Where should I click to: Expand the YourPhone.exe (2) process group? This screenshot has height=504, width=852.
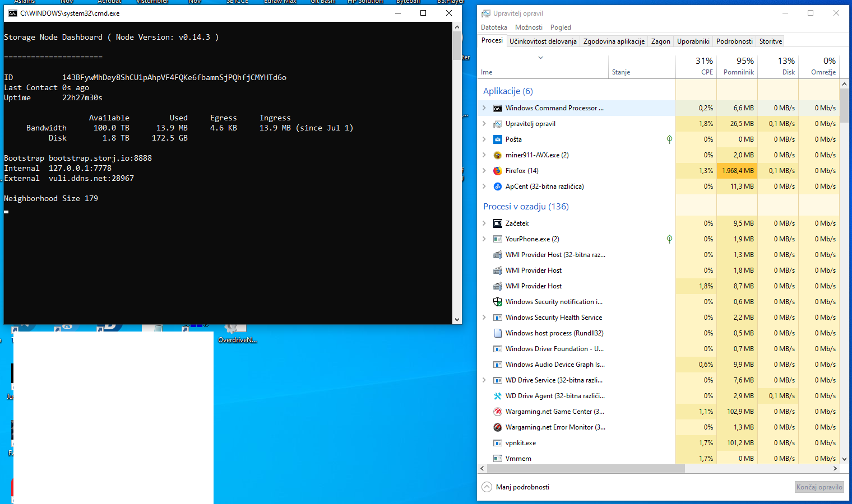(484, 239)
